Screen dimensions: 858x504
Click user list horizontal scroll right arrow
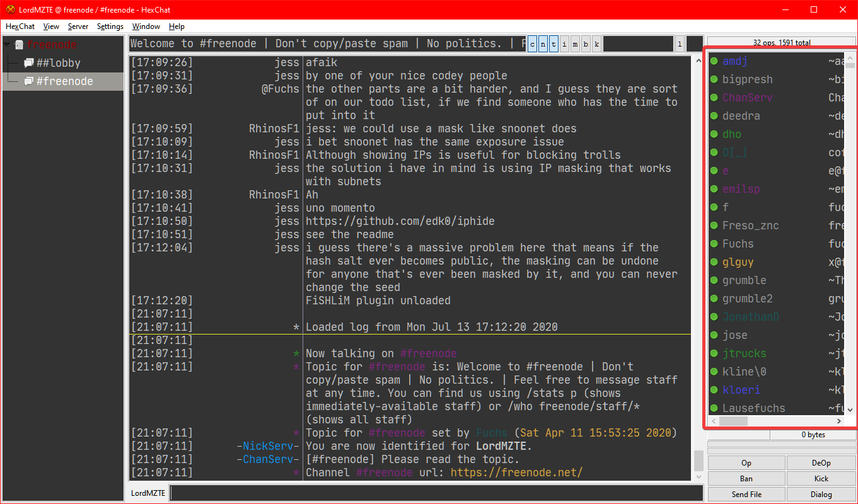click(839, 421)
